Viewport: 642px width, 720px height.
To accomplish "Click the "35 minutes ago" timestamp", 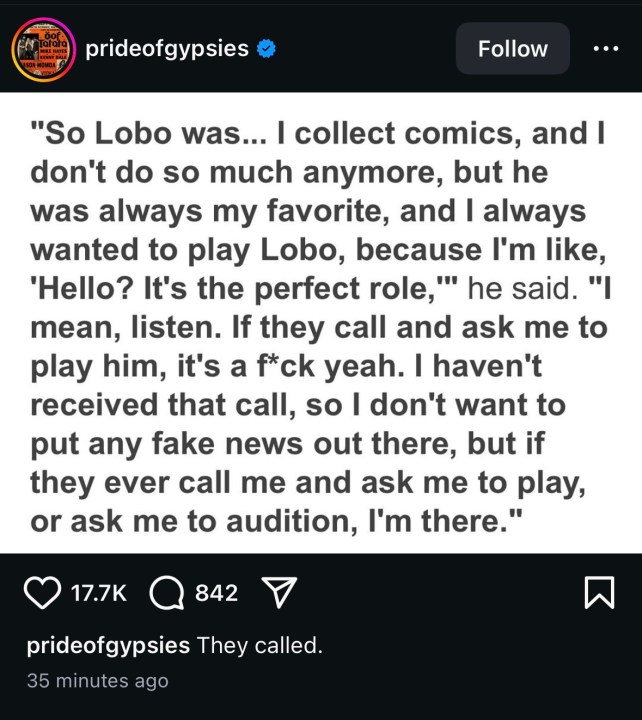I will coord(97,681).
